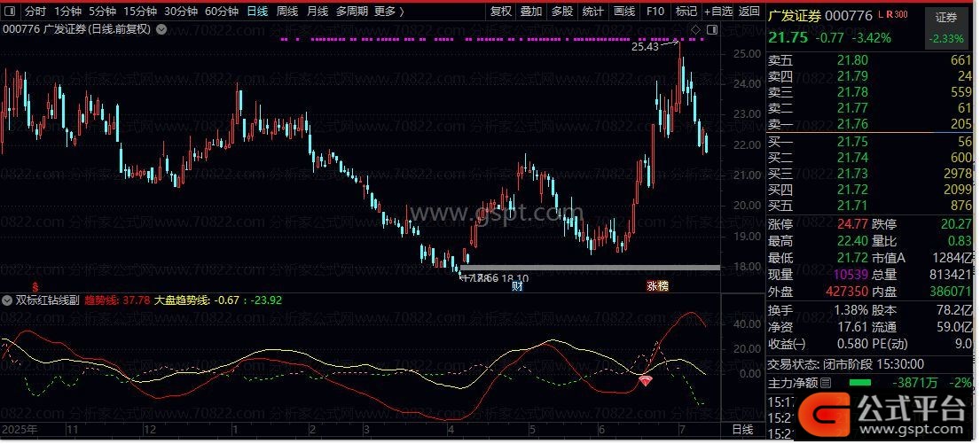The width and height of the screenshot is (980, 444).
Task: Switch to the 60分钟 period
Action: click(221, 11)
